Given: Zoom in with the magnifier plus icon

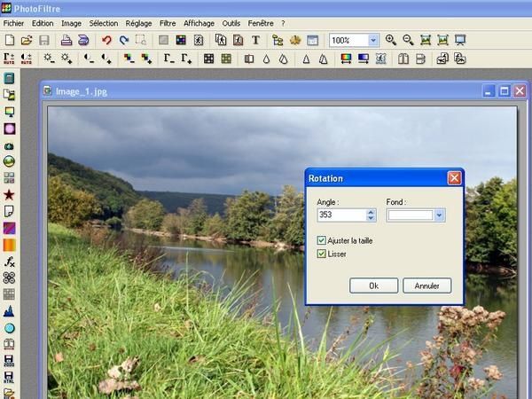Looking at the screenshot, I should pyautogui.click(x=391, y=40).
